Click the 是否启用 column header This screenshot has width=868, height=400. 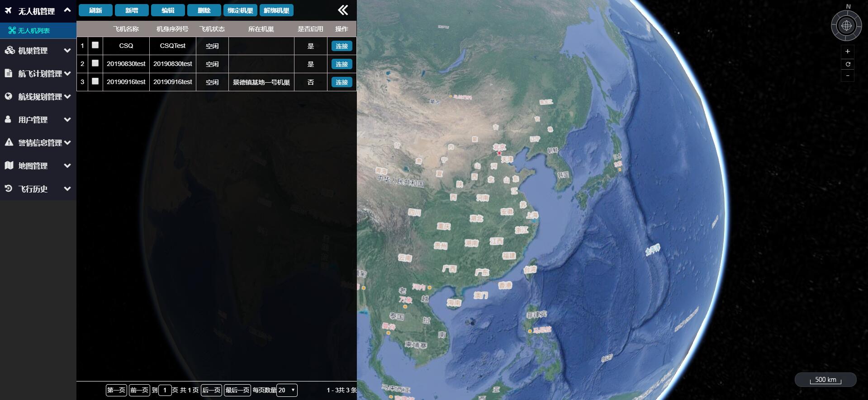point(310,29)
